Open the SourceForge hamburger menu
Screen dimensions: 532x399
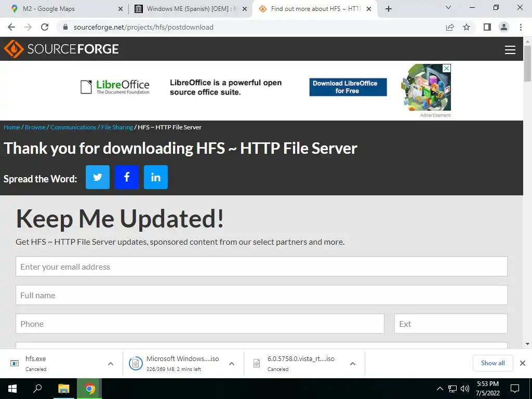[x=510, y=50]
